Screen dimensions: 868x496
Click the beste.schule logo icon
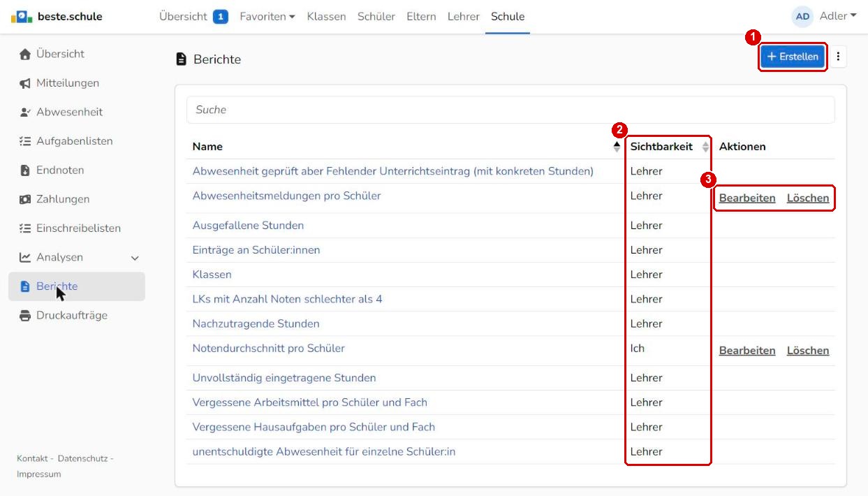22,17
